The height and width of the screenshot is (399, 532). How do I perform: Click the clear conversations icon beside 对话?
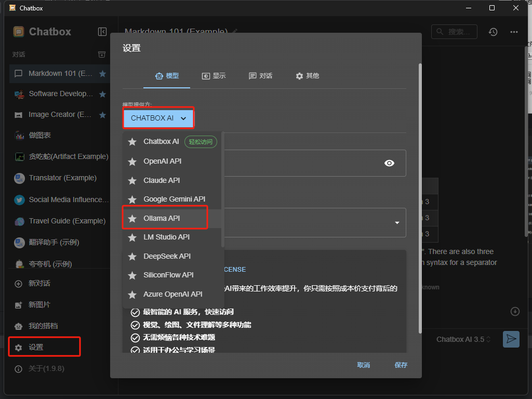[x=102, y=55]
